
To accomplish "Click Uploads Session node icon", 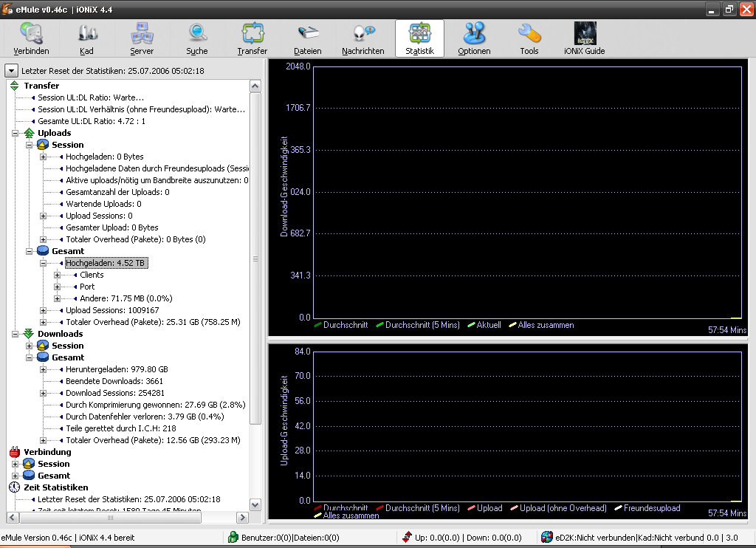I will [43, 145].
